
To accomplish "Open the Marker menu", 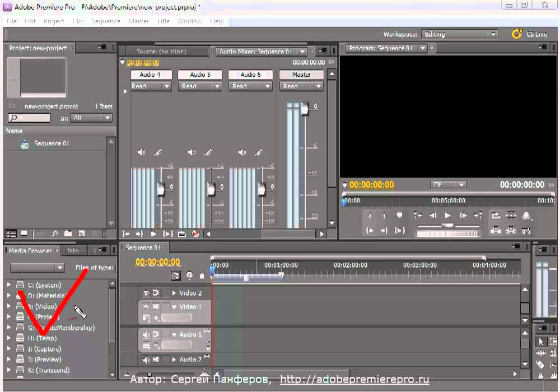I will click(138, 21).
